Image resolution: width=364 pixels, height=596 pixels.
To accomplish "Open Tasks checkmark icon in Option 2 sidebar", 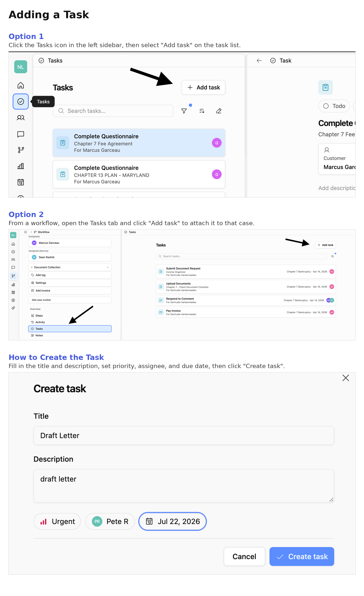I will tap(13, 252).
